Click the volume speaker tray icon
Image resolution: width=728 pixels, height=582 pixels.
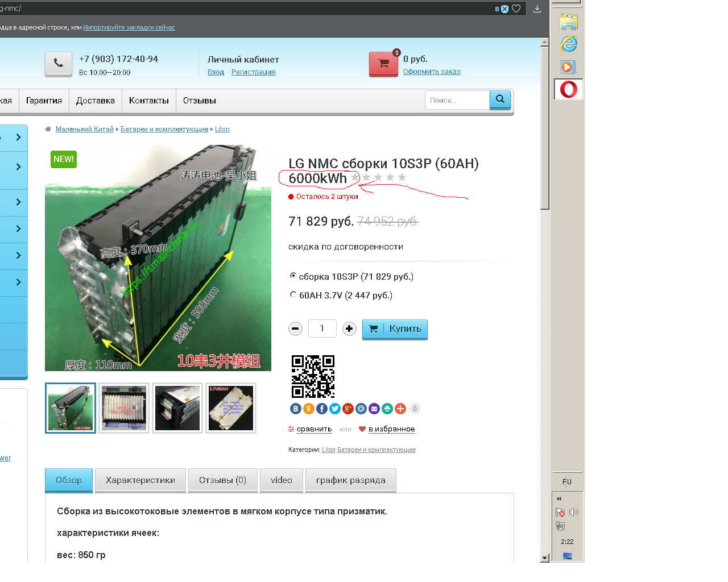574,512
